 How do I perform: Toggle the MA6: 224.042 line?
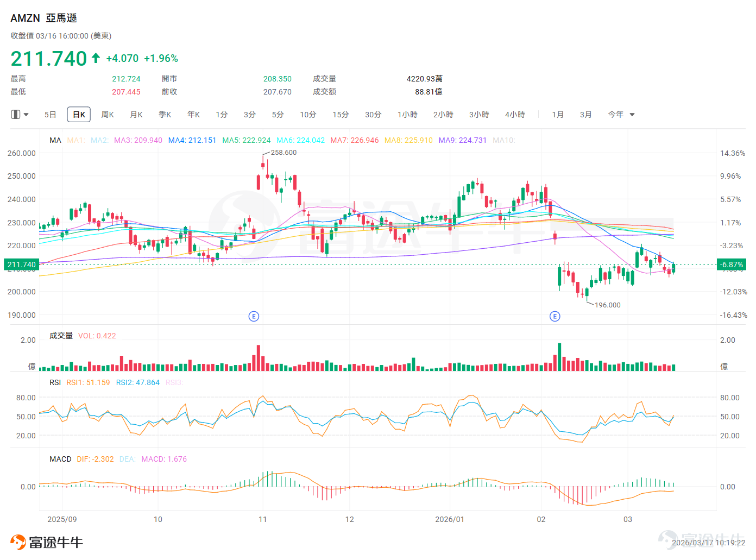[x=301, y=140]
